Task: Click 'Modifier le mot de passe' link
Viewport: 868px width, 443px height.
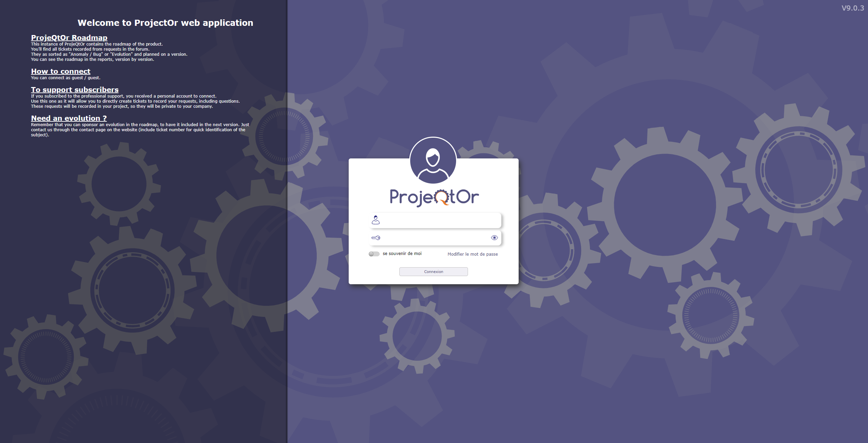Action: click(x=473, y=254)
